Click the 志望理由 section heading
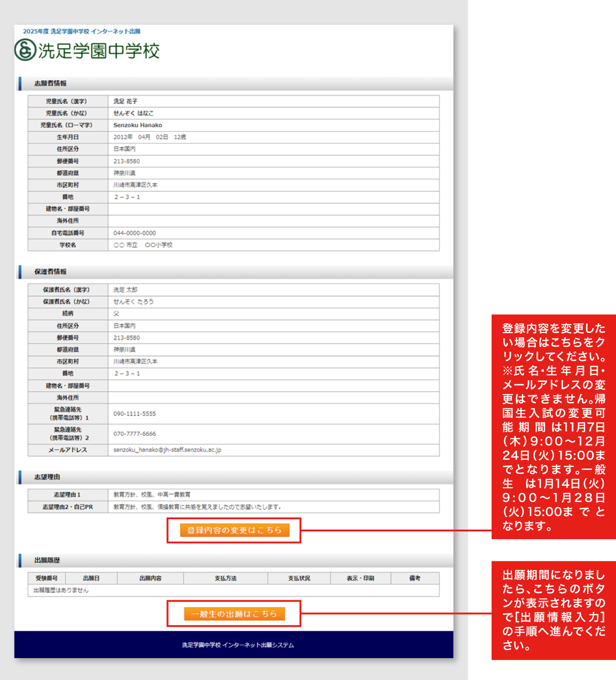The image size is (616, 680). pyautogui.click(x=47, y=477)
